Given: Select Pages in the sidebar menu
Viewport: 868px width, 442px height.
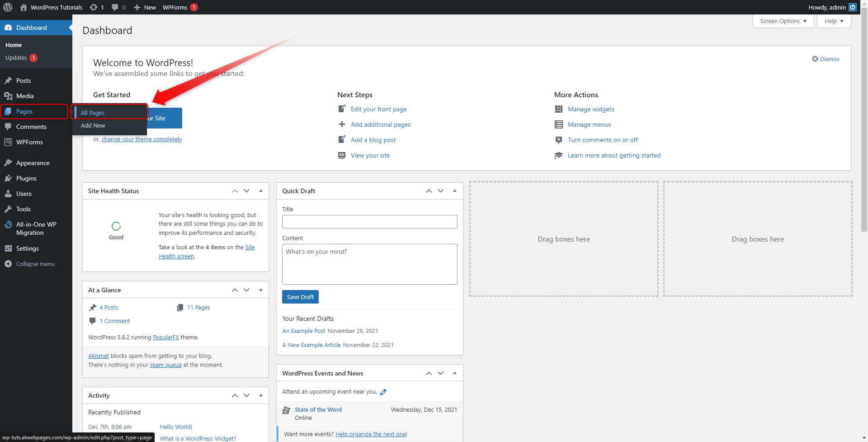Looking at the screenshot, I should 24,111.
